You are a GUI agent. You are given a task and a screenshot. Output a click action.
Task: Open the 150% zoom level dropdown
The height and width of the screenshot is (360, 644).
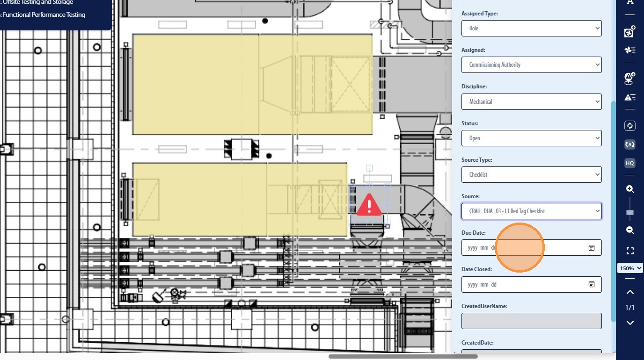[630, 268]
